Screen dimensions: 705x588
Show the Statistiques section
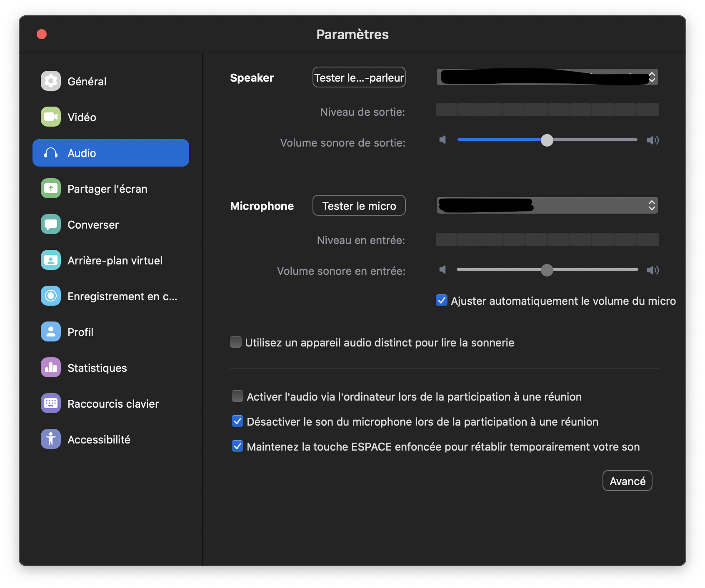[111, 368]
